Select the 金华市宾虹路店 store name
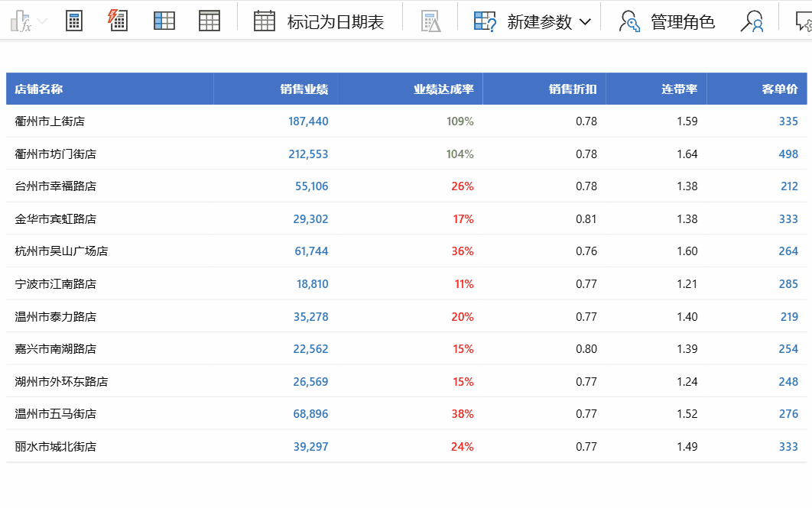This screenshot has height=508, width=812. 55,218
